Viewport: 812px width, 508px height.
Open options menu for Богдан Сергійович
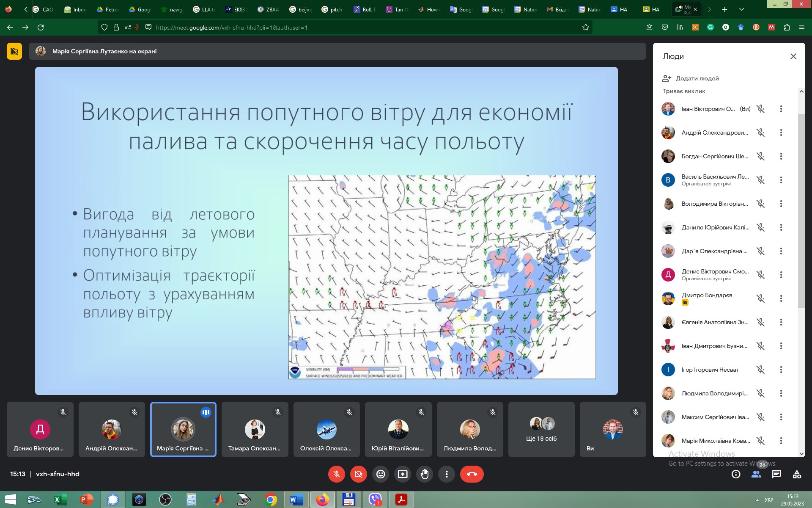(781, 156)
